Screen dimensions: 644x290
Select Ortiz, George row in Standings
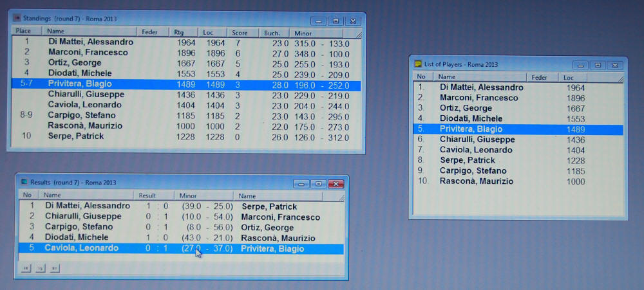(186, 63)
